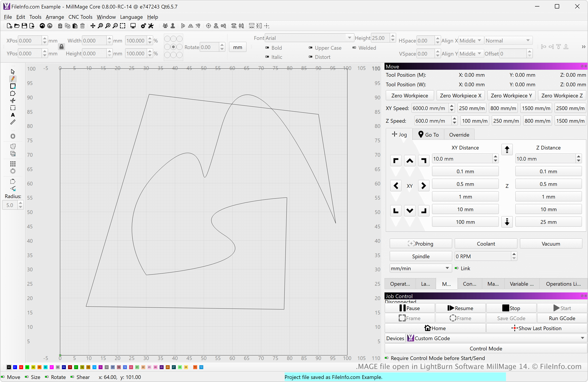The height and width of the screenshot is (382, 588).
Task: Open the CNC Tools menu
Action: click(x=80, y=17)
